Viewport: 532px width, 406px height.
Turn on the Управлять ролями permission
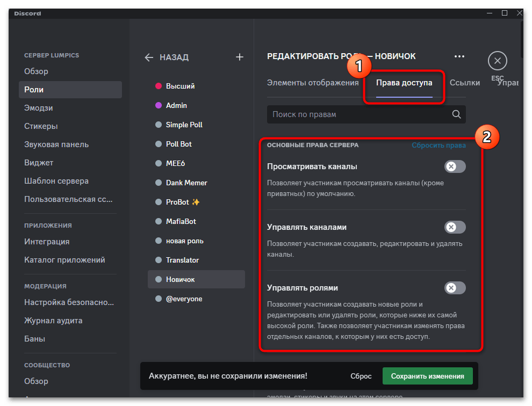455,288
